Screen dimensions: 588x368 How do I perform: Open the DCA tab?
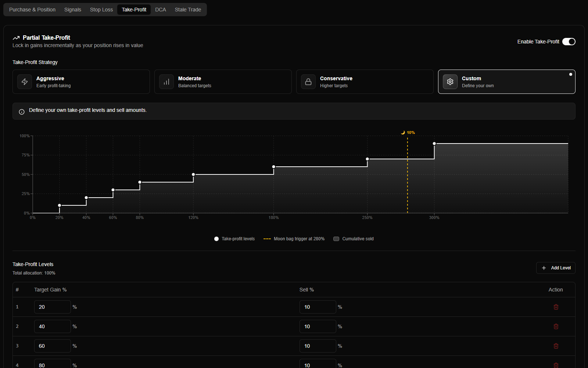click(161, 10)
